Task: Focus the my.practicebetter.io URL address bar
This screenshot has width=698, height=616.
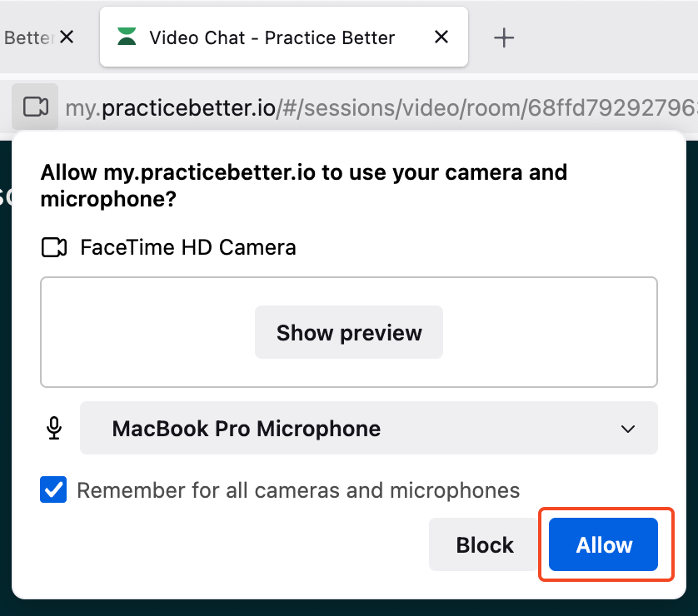Action: coord(375,107)
